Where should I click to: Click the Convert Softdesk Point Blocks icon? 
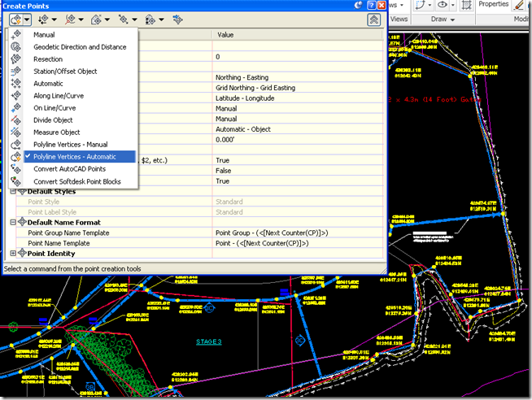click(16, 181)
